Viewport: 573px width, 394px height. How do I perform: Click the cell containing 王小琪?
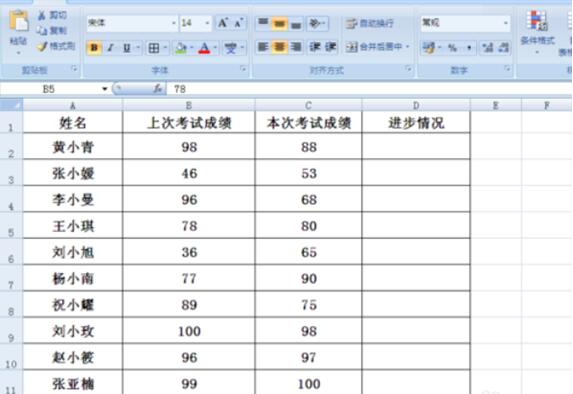tap(73, 226)
